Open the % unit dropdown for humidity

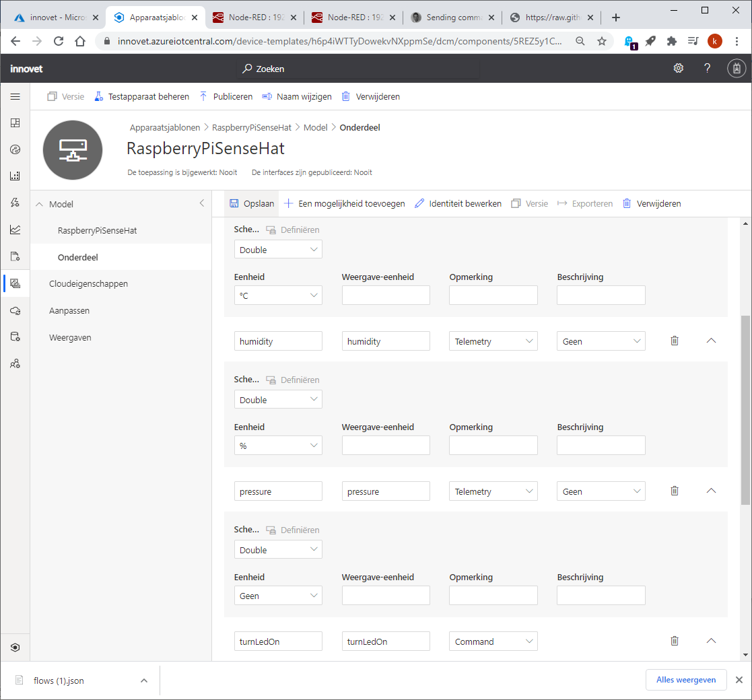point(278,446)
